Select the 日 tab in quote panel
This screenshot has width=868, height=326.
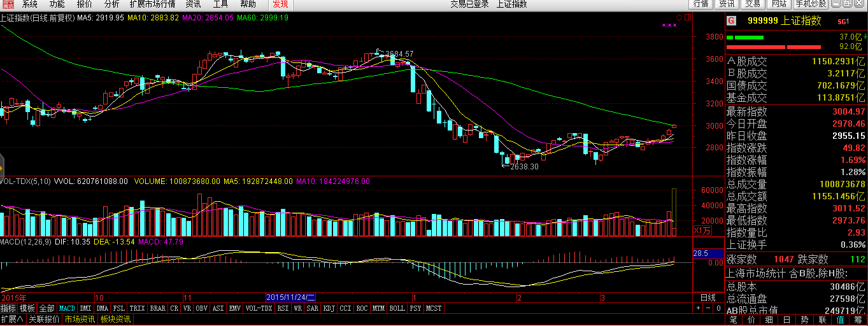786,319
